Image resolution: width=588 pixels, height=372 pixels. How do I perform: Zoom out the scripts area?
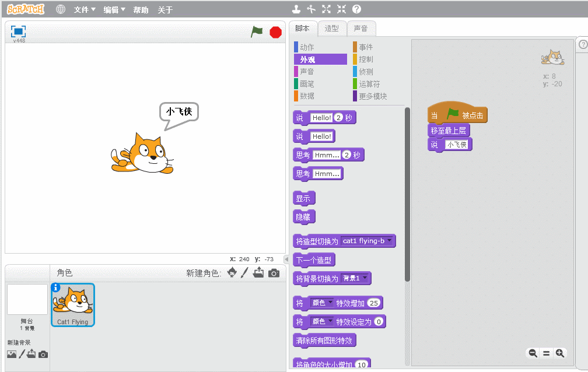click(x=533, y=353)
